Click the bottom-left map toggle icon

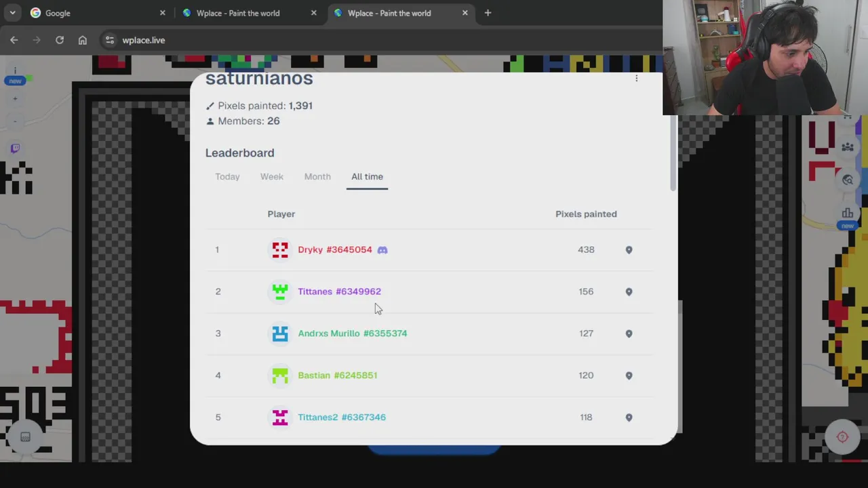25,437
